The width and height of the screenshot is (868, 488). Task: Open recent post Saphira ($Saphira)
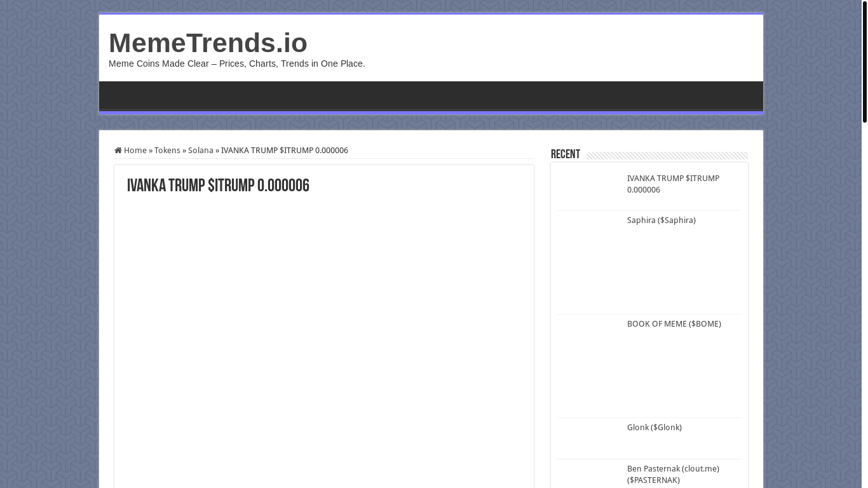[x=661, y=220]
